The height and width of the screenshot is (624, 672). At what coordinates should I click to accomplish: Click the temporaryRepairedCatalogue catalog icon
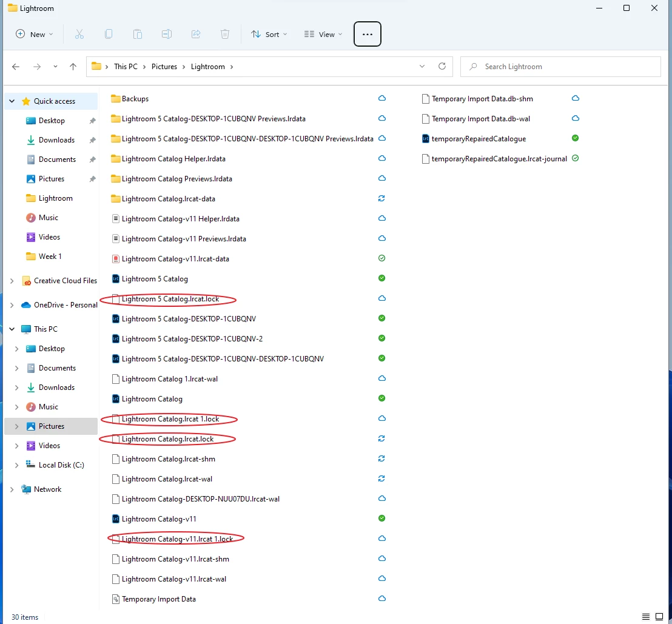(425, 139)
